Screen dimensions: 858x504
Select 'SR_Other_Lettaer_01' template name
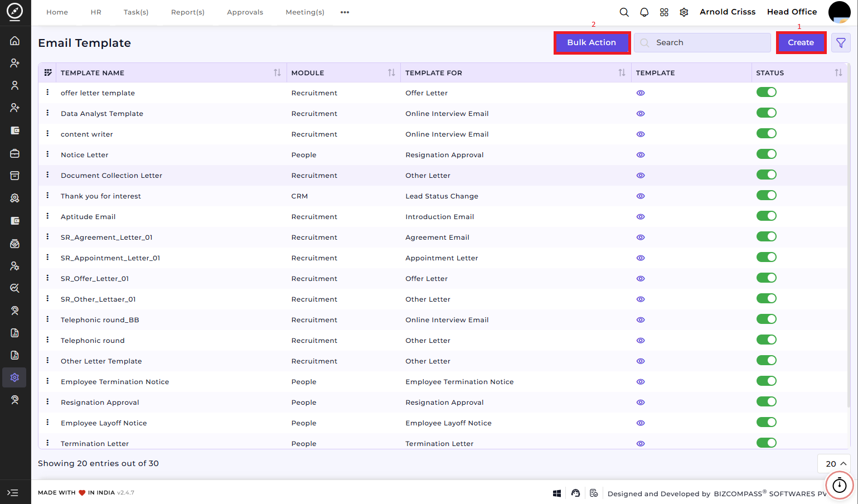pos(98,299)
